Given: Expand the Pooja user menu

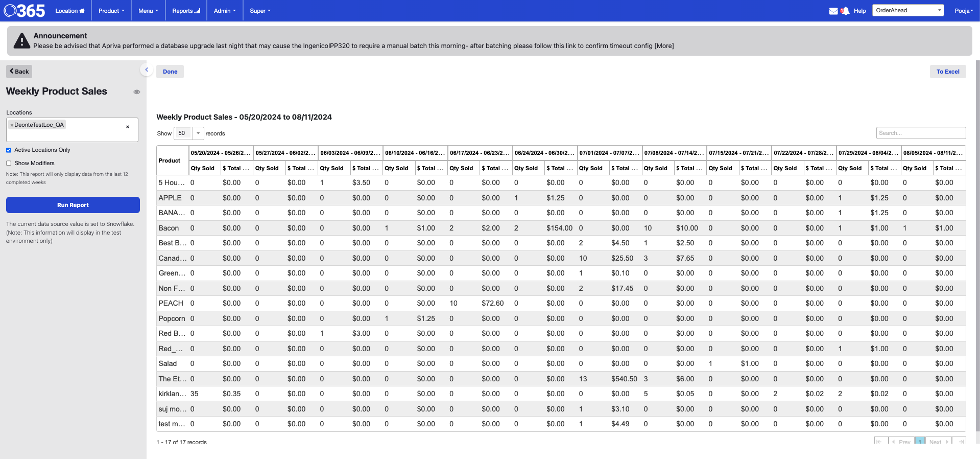Looking at the screenshot, I should (964, 11).
